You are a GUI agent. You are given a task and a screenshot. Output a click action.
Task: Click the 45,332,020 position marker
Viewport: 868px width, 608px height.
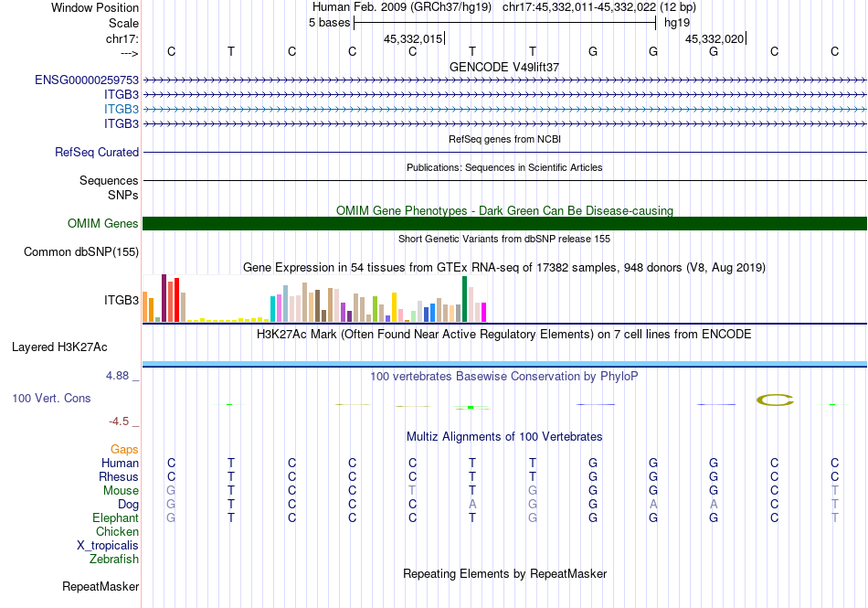click(x=715, y=38)
